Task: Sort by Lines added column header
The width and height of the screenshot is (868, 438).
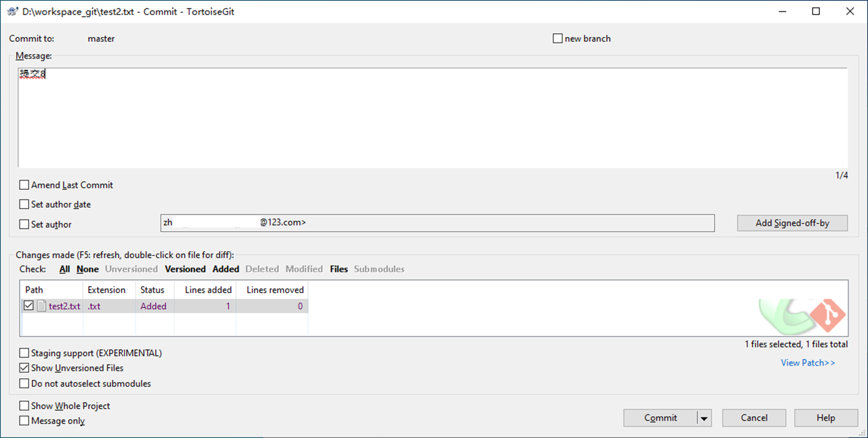Action: pyautogui.click(x=205, y=290)
